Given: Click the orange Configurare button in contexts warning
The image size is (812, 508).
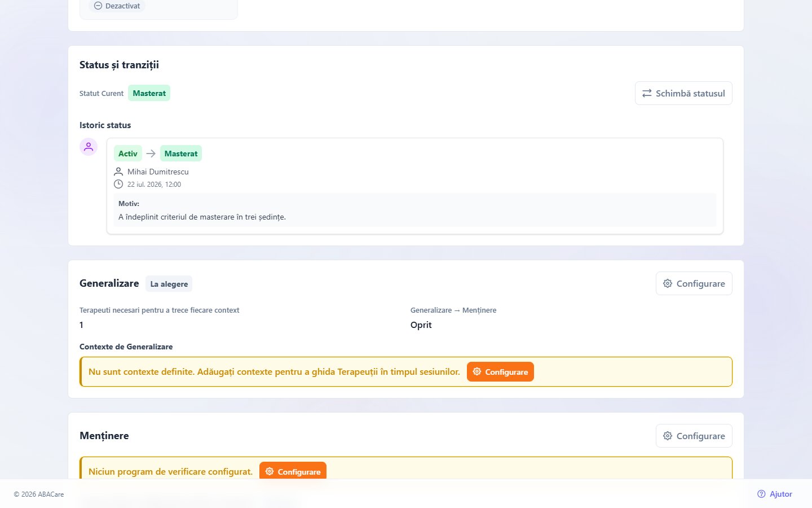Looking at the screenshot, I should (x=500, y=371).
